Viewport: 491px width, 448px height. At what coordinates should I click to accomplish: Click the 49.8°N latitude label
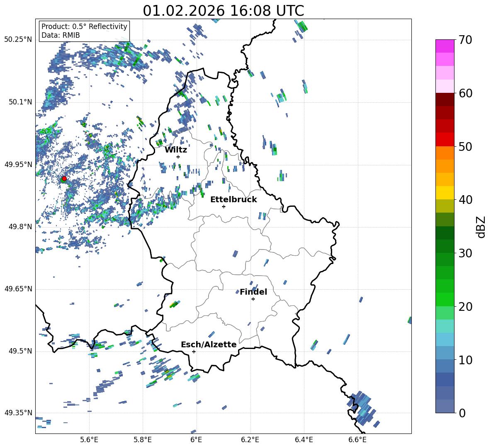(x=20, y=227)
